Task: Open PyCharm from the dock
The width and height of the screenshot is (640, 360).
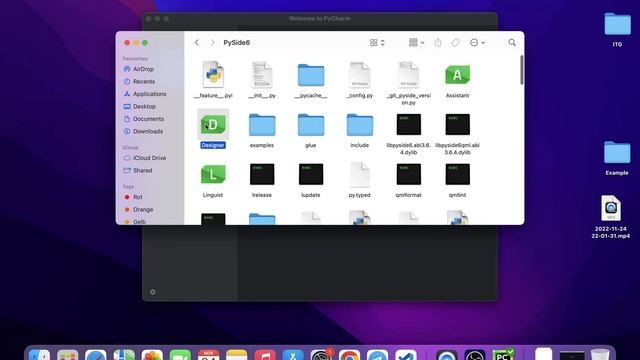Action: pyautogui.click(x=503, y=355)
